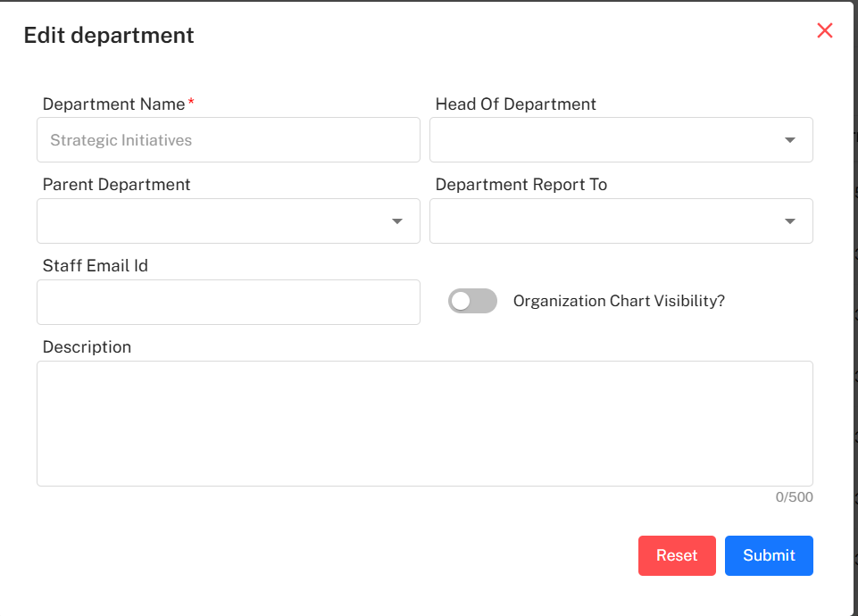Click the Parent Department label

117,185
